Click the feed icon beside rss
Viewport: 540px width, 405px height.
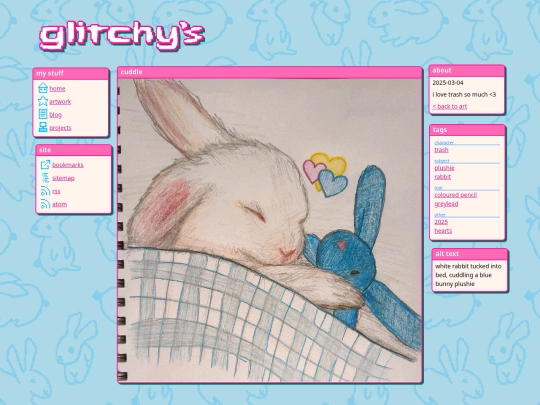[45, 191]
